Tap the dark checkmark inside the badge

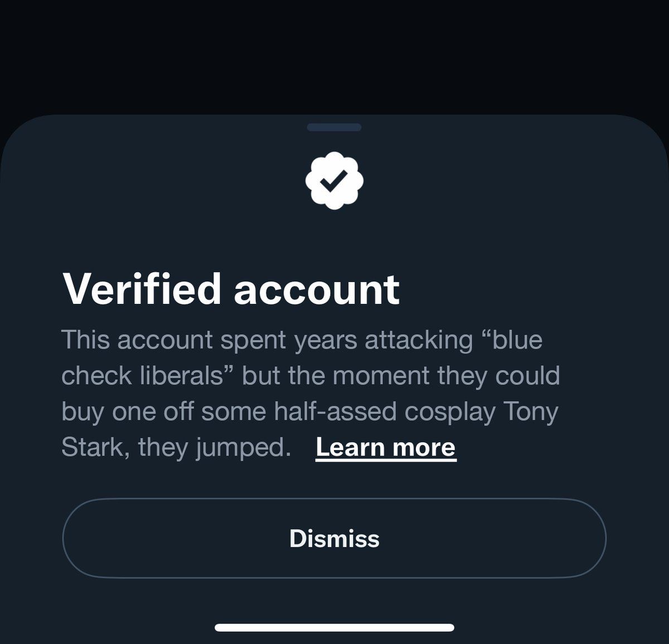[x=334, y=181]
